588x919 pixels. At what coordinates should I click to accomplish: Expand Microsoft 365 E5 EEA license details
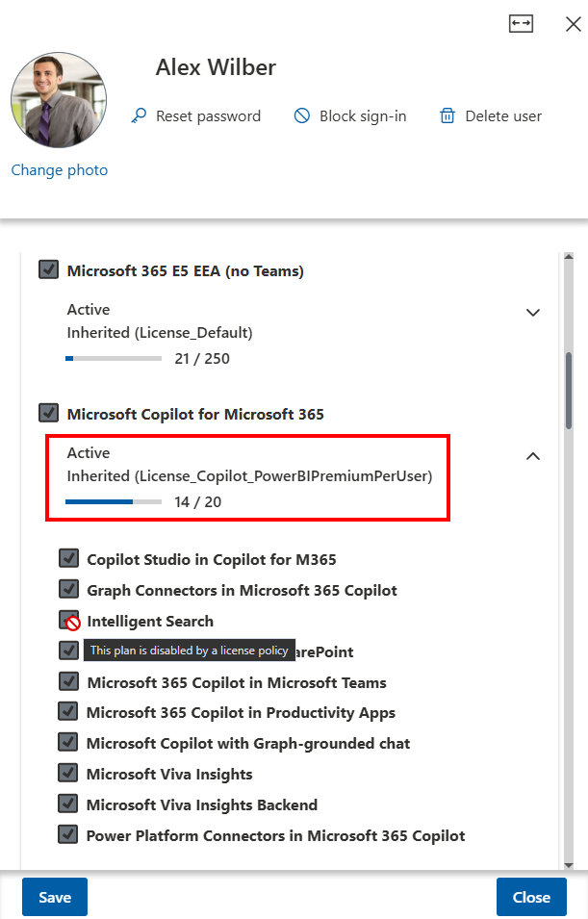click(x=533, y=313)
